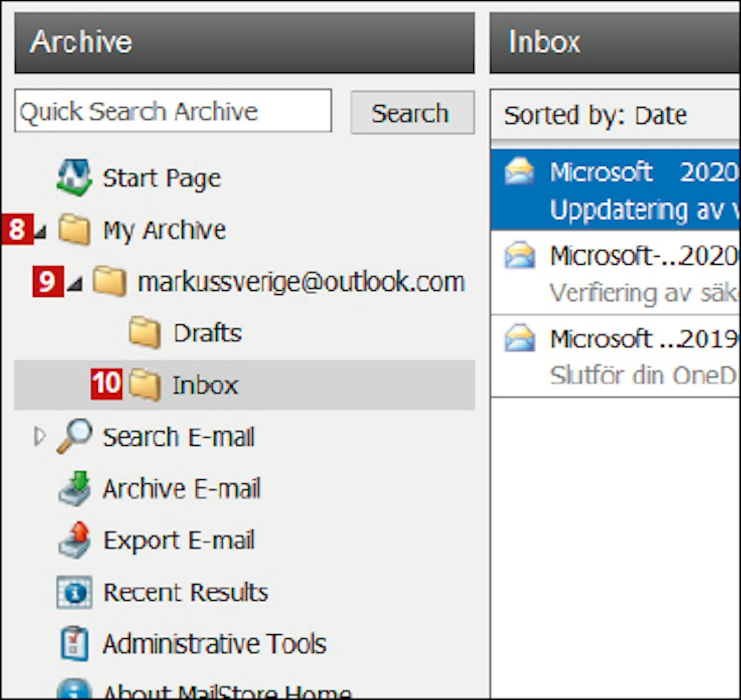The width and height of the screenshot is (741, 700).
Task: Collapse the markussverige@outlook.com folder node
Action: (x=75, y=283)
